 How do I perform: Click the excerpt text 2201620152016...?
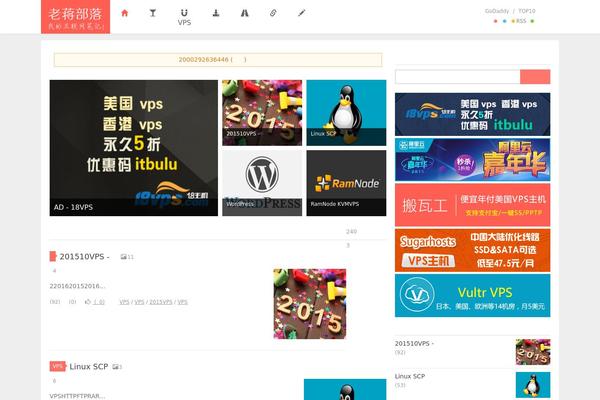tap(77, 286)
